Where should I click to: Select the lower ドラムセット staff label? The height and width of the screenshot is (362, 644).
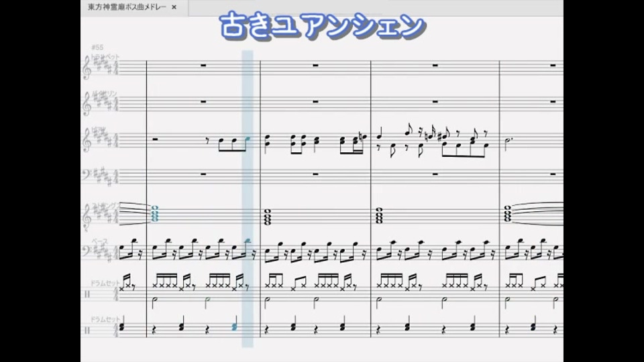(x=105, y=319)
